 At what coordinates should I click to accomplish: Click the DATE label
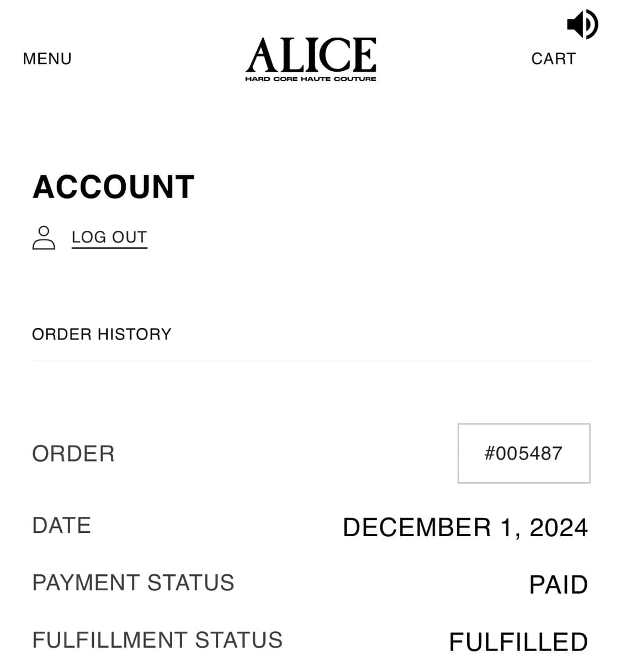pos(61,526)
